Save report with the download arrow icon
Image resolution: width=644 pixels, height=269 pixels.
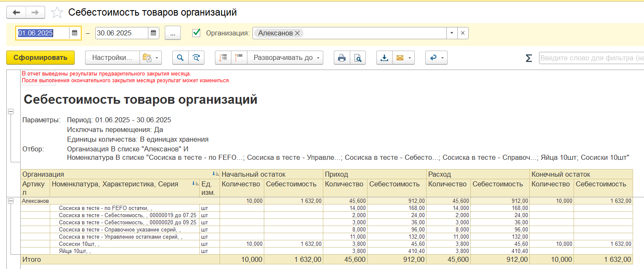point(384,58)
